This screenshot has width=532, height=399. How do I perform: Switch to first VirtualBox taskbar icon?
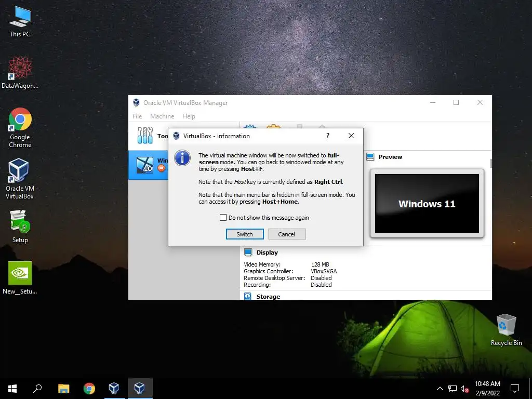coord(114,389)
